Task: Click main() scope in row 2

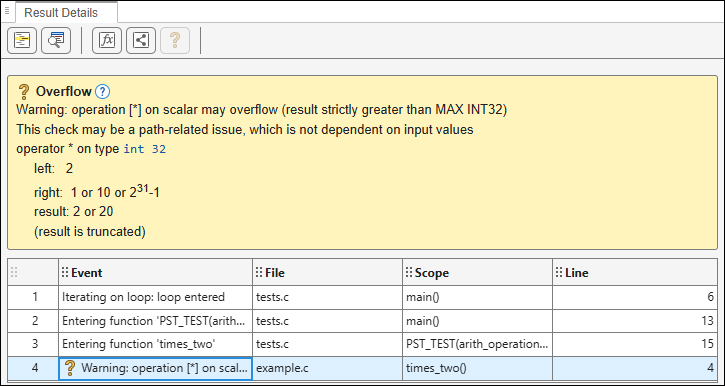Action: coord(477,321)
